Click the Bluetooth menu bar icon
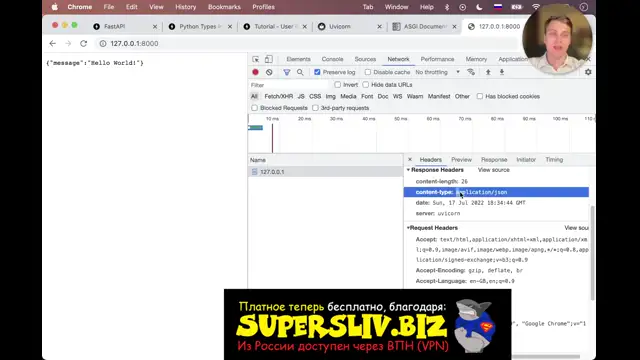Image resolution: width=640 pixels, height=360 pixels. tap(447, 7)
